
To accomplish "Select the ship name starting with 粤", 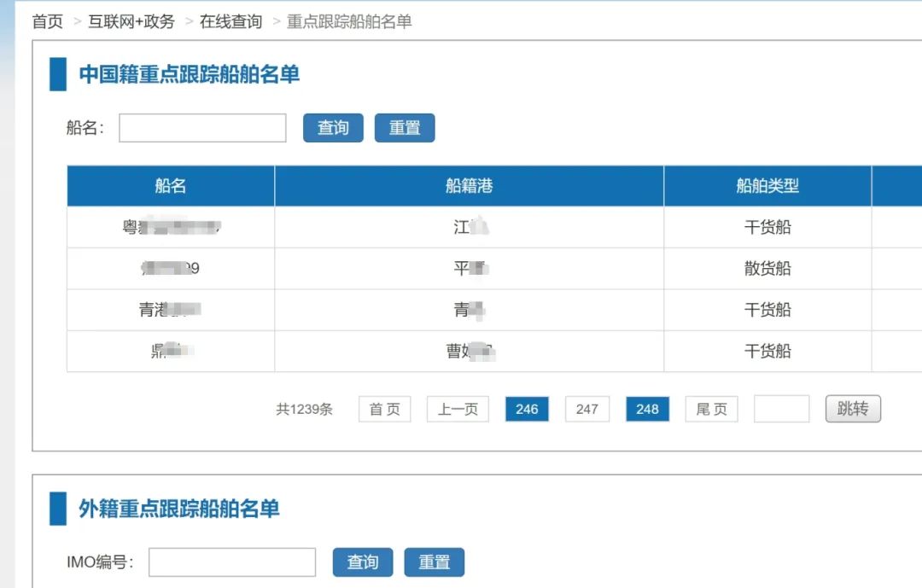I will pyautogui.click(x=171, y=228).
